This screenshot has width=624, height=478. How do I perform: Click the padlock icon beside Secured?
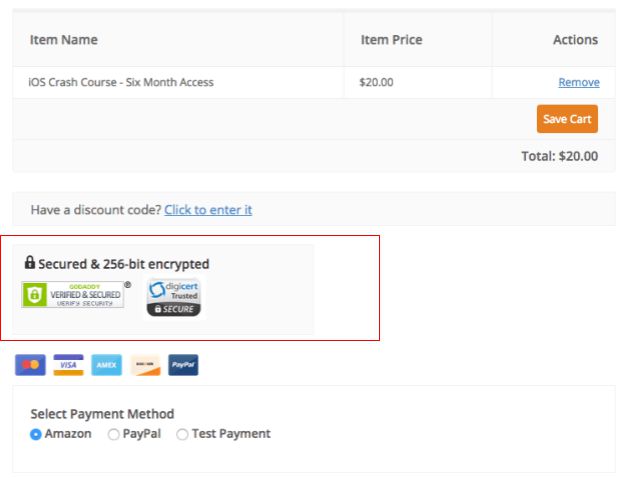click(30, 263)
